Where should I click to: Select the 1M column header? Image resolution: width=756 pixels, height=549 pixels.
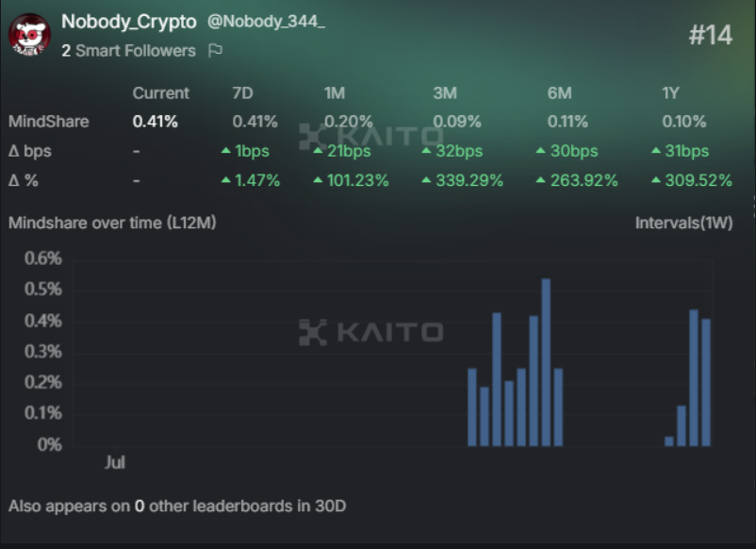335,92
